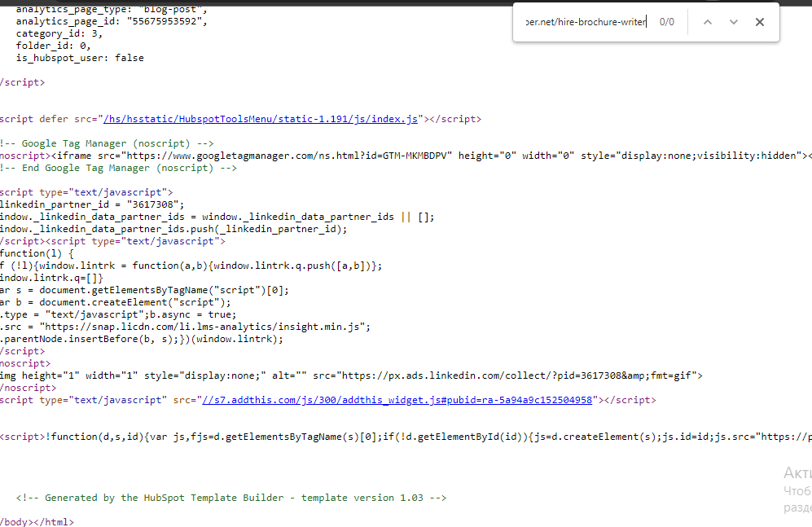Open the addthis_widget.js script link
The height and width of the screenshot is (527, 812).
pyautogui.click(x=397, y=400)
